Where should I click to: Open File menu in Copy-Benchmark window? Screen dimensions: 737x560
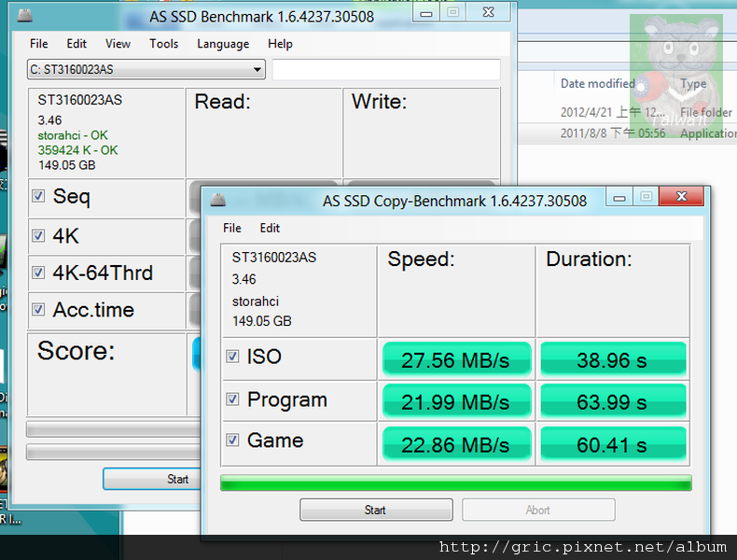(x=232, y=228)
